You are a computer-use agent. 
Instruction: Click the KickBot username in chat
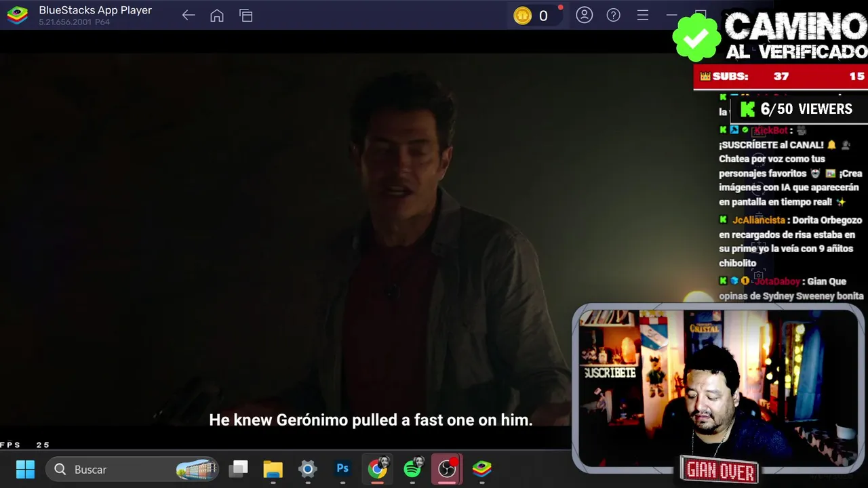click(x=771, y=130)
